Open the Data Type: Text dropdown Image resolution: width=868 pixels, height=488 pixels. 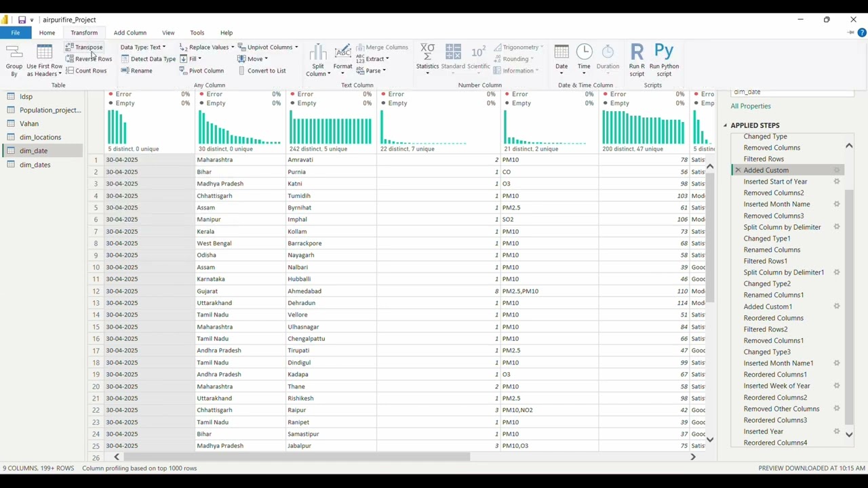pyautogui.click(x=142, y=47)
